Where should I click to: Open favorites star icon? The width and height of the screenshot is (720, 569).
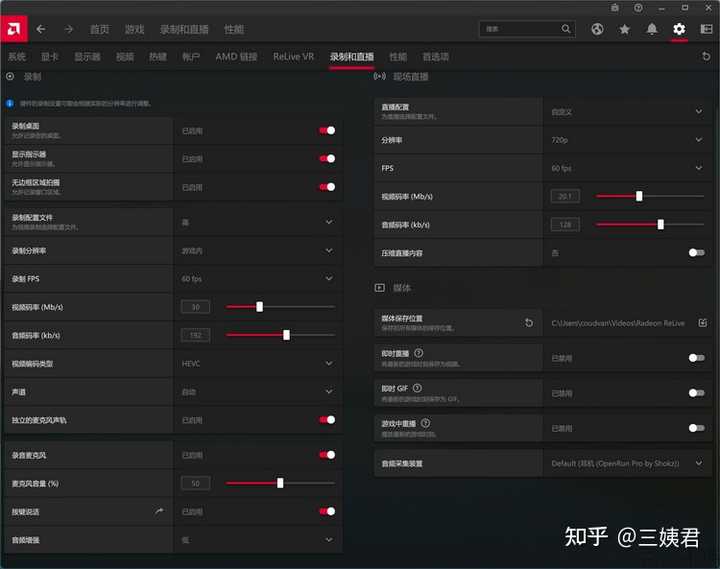624,29
